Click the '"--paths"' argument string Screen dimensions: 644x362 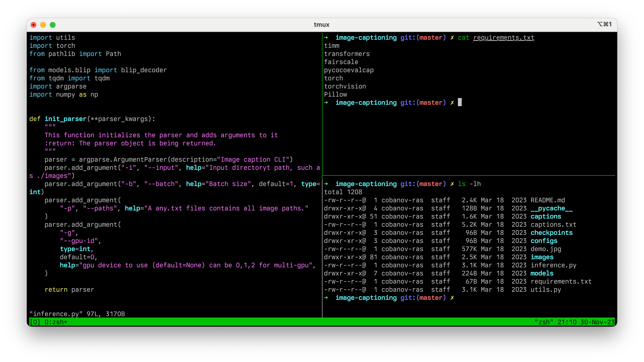[100, 208]
